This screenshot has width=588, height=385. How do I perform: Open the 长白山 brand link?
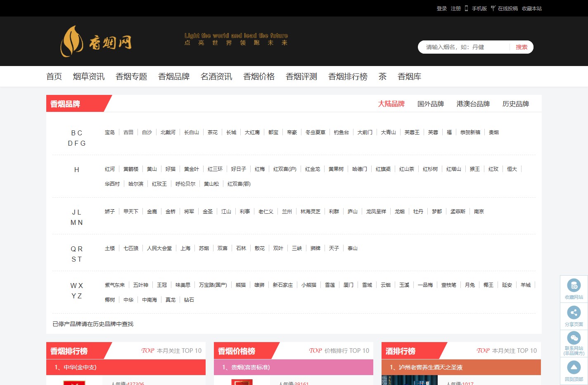(192, 132)
